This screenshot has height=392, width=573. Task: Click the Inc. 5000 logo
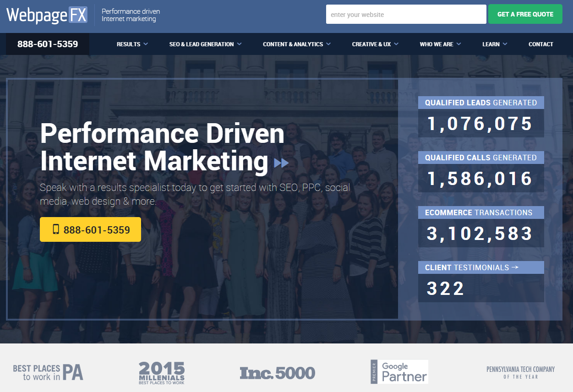coord(278,373)
